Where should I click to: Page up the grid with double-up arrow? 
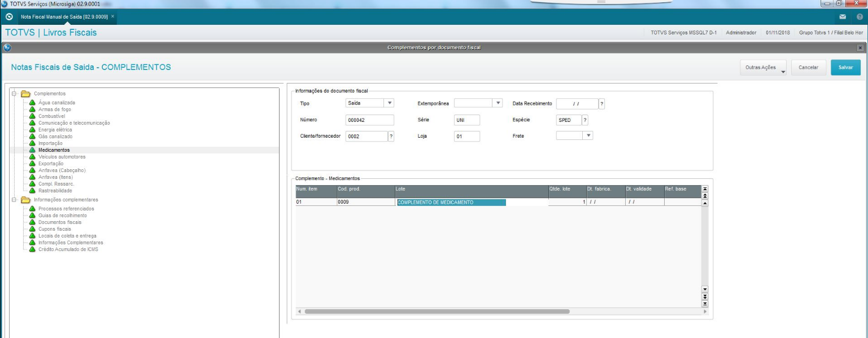tap(704, 195)
